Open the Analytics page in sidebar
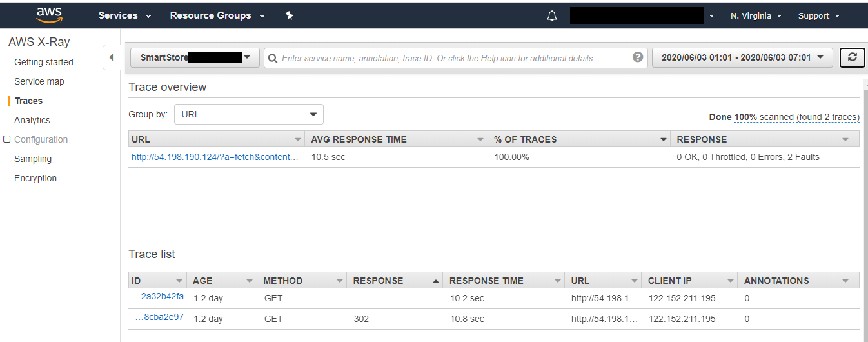 point(32,120)
